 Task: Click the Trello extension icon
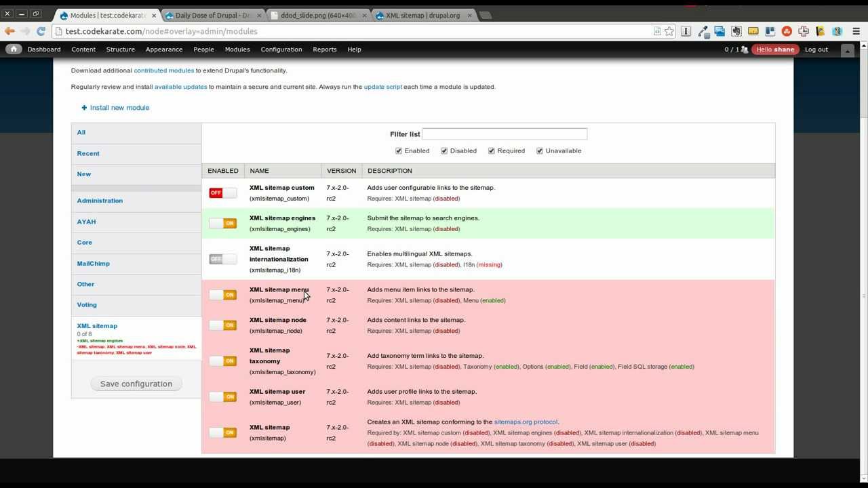[770, 31]
